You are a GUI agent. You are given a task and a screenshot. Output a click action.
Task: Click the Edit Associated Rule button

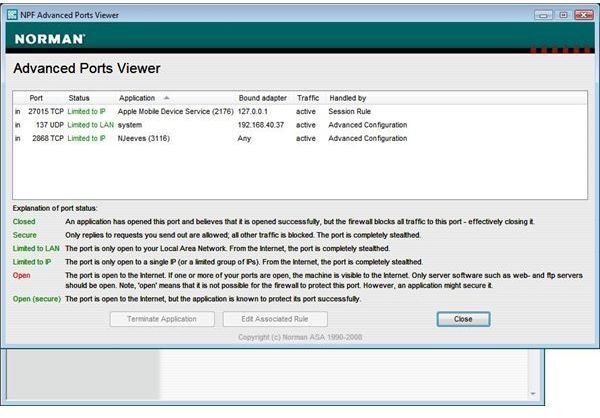click(275, 319)
